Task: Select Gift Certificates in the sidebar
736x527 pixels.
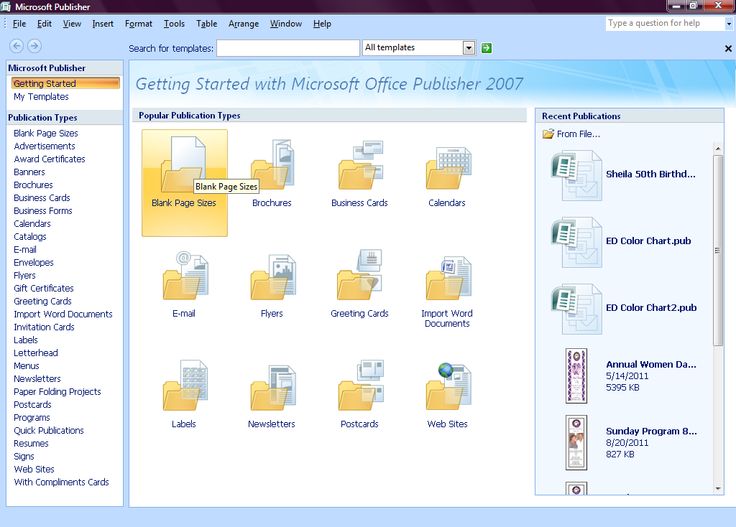Action: pos(44,288)
